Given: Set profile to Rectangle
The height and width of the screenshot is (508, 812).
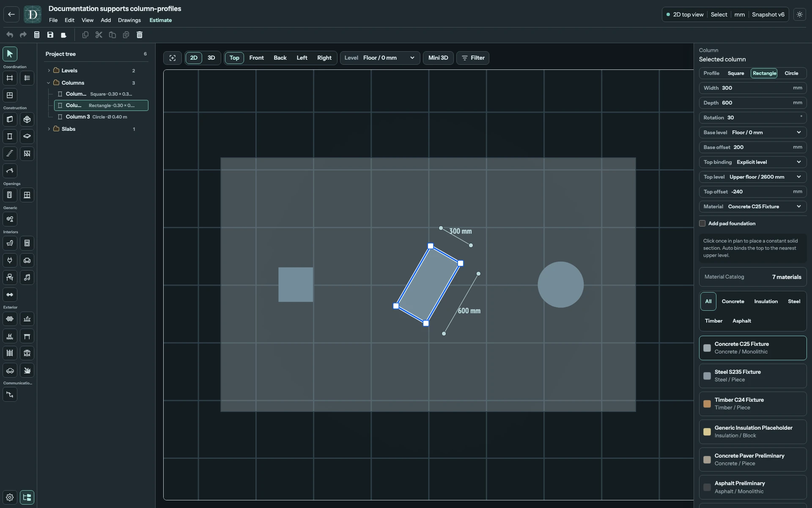Looking at the screenshot, I should pos(764,73).
